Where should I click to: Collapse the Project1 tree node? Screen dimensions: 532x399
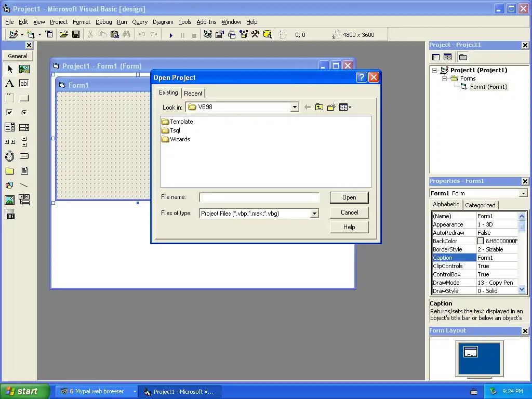[435, 70]
